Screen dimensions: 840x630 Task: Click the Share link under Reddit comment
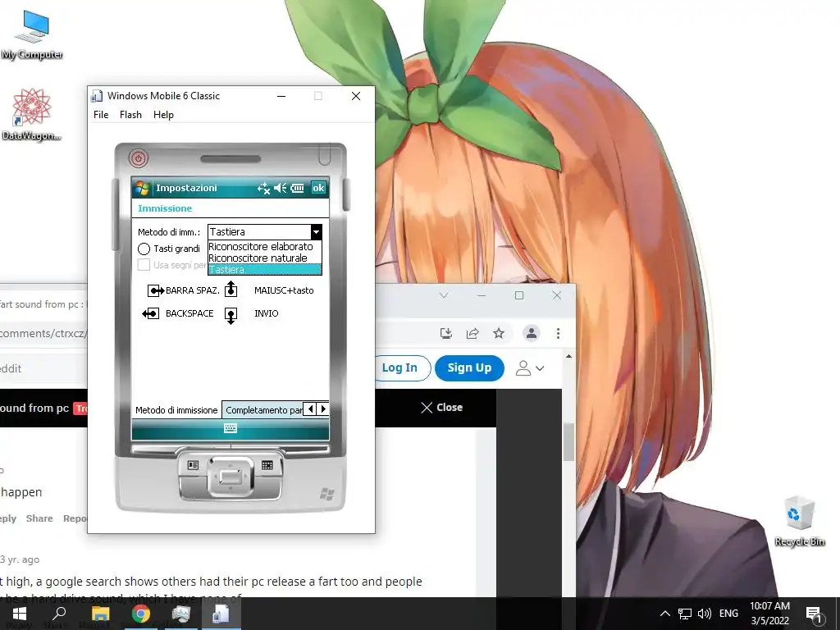tap(39, 518)
